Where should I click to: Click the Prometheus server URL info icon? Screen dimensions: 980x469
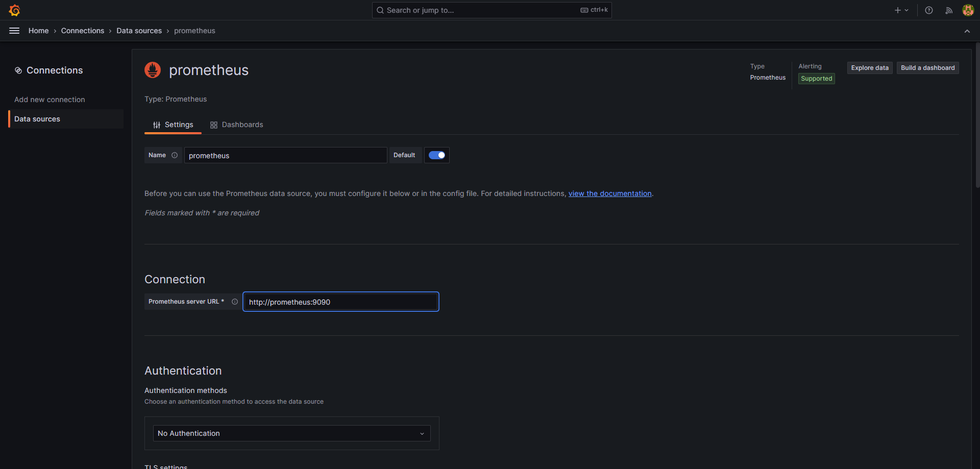click(x=235, y=302)
